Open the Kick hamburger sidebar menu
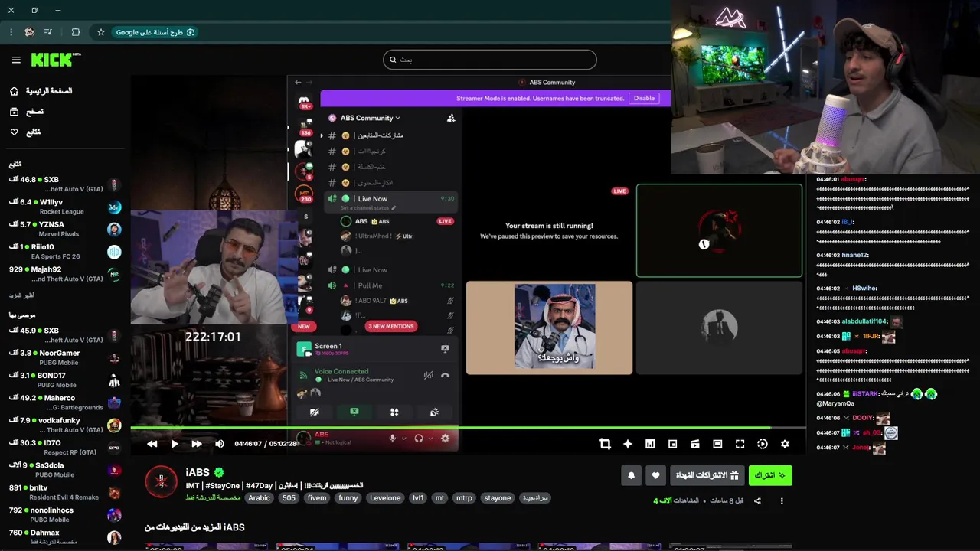This screenshot has width=980, height=551. coord(16,60)
